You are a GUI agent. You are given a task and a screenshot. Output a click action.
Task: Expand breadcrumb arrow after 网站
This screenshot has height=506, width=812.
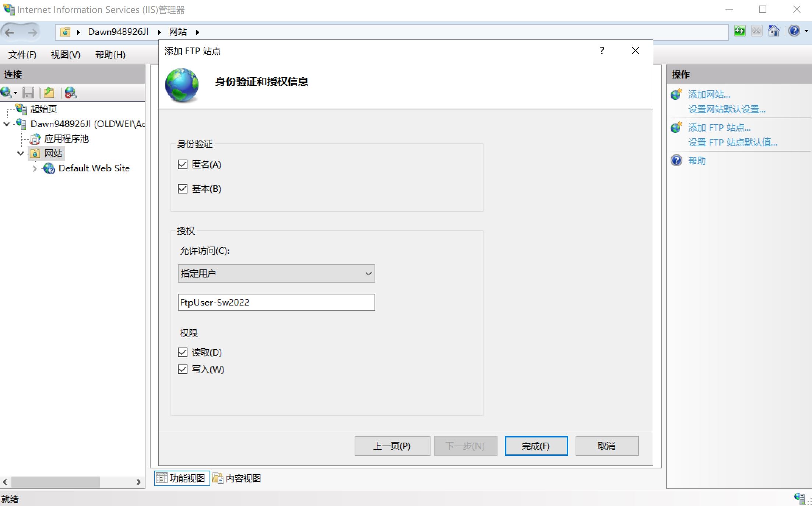tap(198, 32)
